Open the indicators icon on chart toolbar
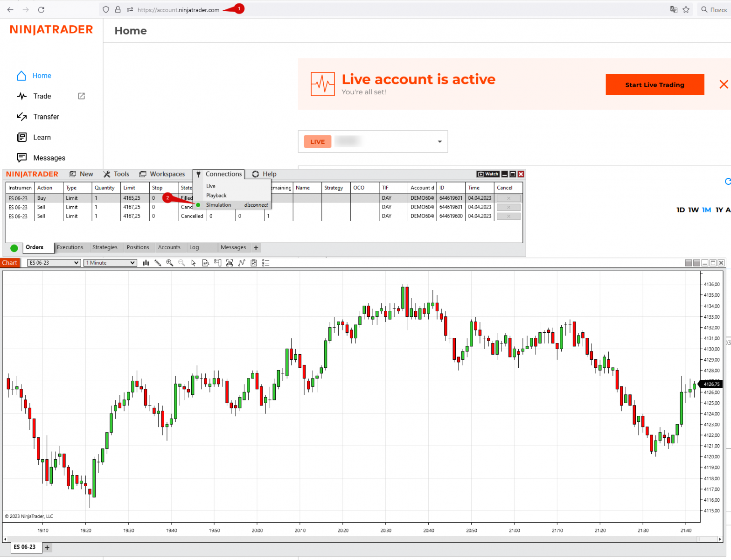The image size is (731, 560). click(x=242, y=263)
